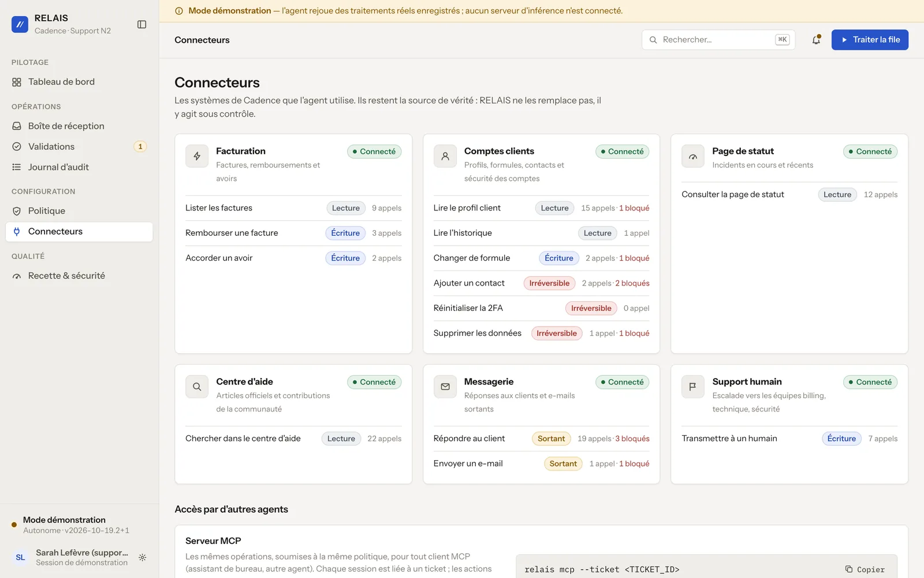Open Tableau de bord

pos(79,82)
